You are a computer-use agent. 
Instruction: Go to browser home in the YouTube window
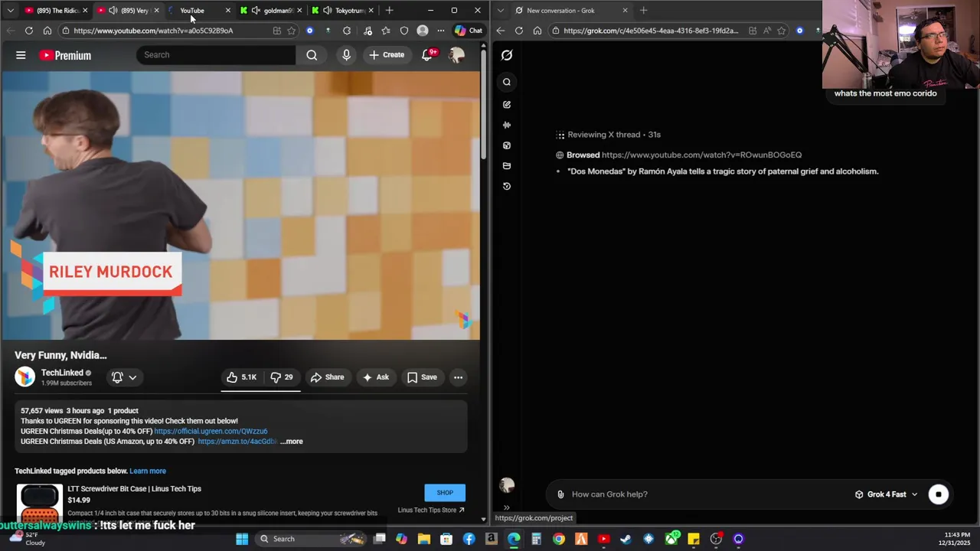point(47,31)
